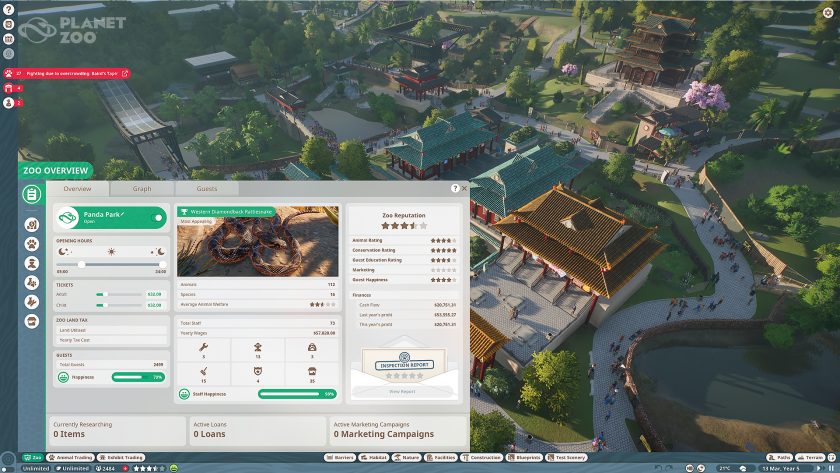
Task: Click the Active Loans 0 Loans box
Action: click(257, 430)
